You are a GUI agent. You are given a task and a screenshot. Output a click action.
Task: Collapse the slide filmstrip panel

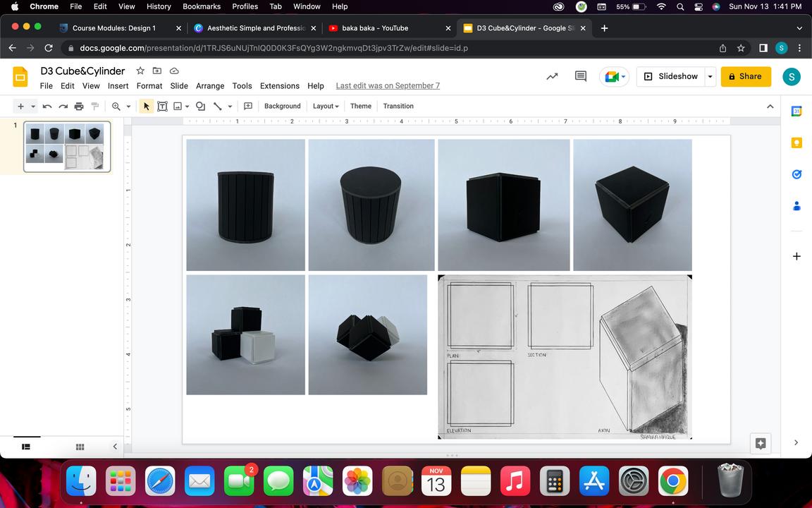click(x=115, y=447)
